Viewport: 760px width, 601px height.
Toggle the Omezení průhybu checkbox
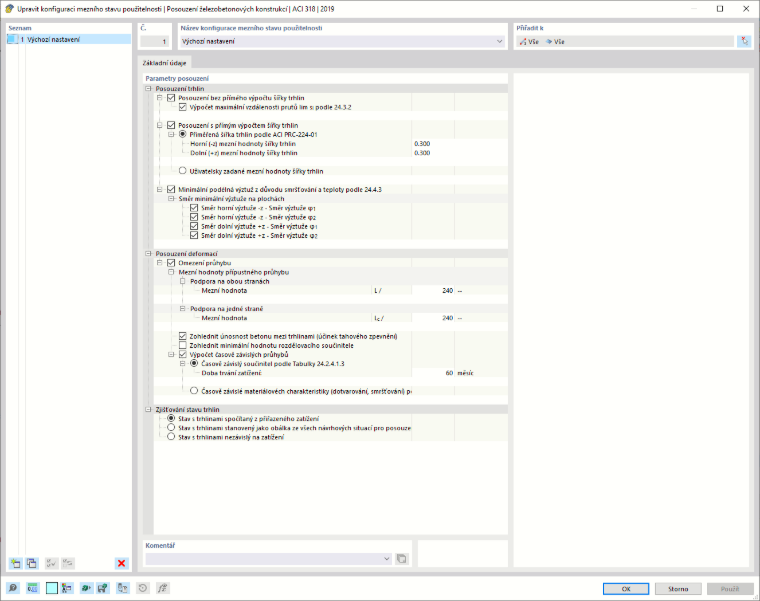pyautogui.click(x=171, y=263)
